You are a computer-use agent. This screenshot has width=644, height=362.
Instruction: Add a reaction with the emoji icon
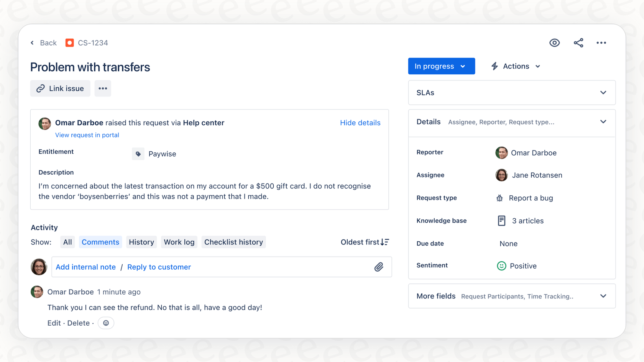coord(106,323)
